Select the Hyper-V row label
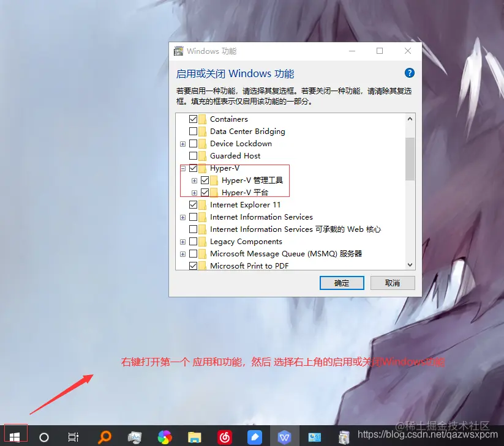 point(225,168)
